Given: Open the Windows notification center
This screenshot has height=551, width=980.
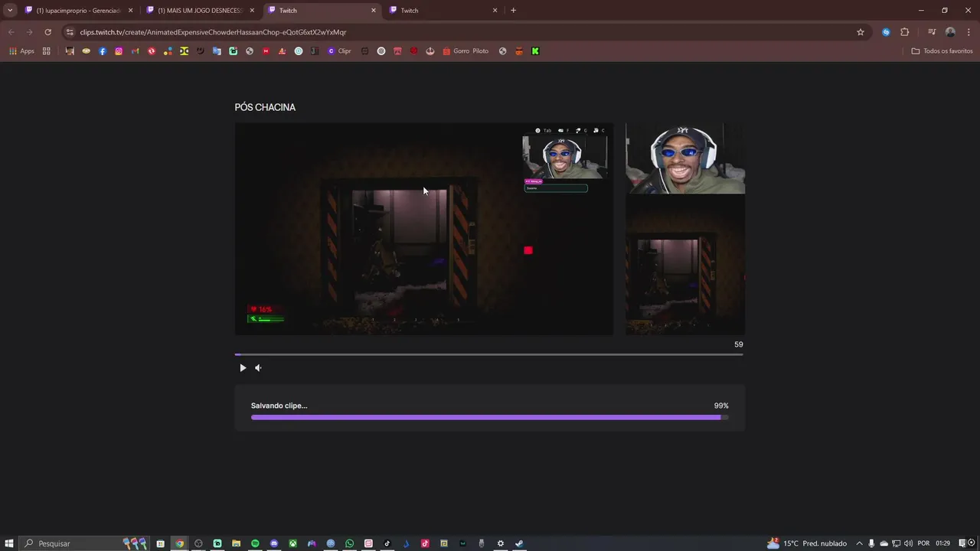Looking at the screenshot, I should tap(962, 543).
